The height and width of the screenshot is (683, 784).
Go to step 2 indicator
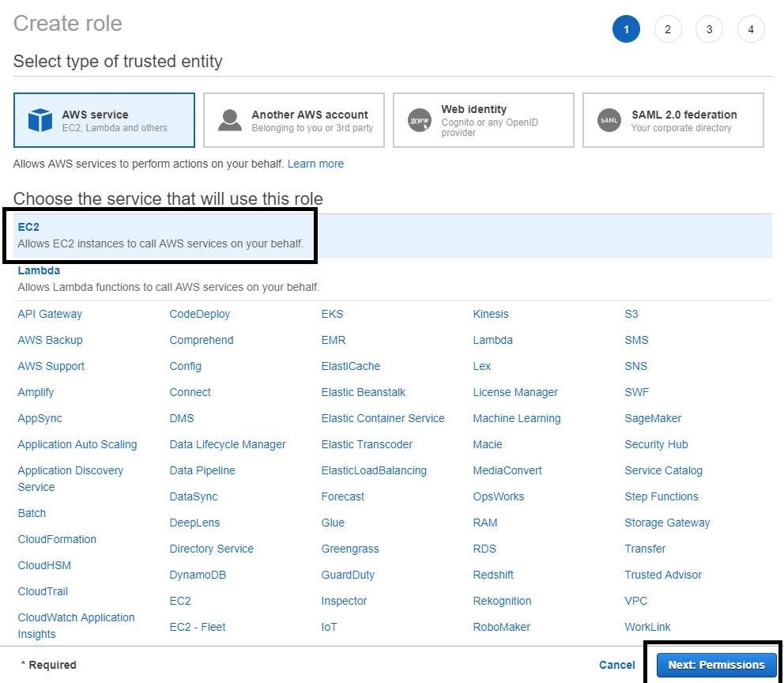[668, 29]
